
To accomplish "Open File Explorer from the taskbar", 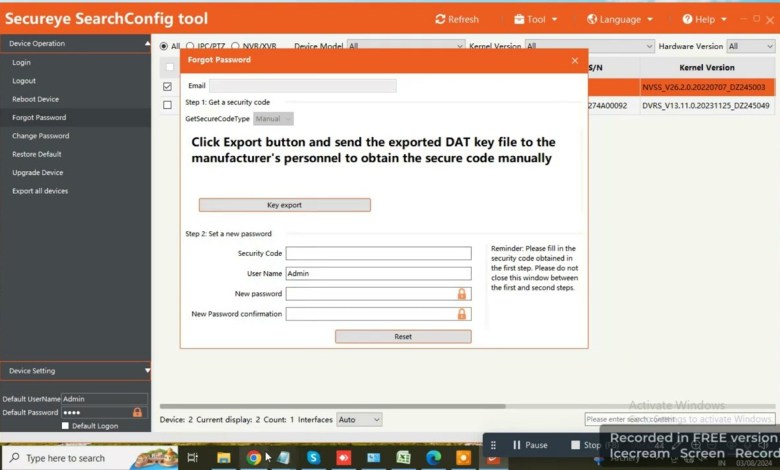I will click(x=223, y=458).
